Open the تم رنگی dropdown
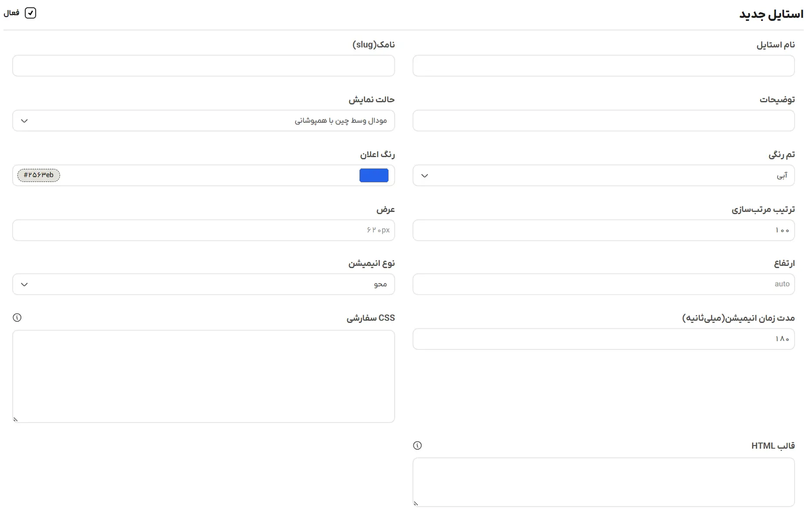This screenshot has height=517, width=812. [604, 175]
